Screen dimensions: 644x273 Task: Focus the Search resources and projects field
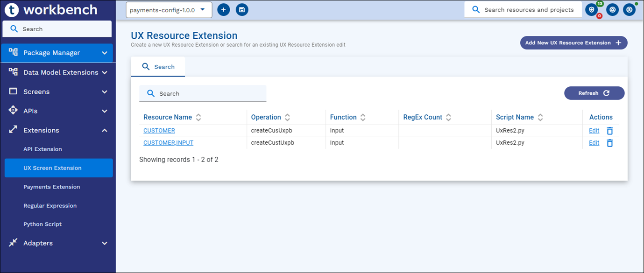529,10
